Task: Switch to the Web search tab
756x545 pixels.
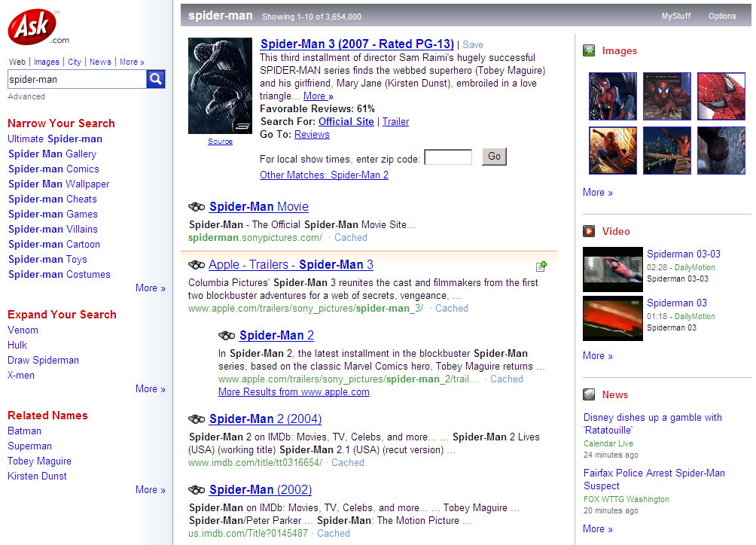Action: coord(17,62)
